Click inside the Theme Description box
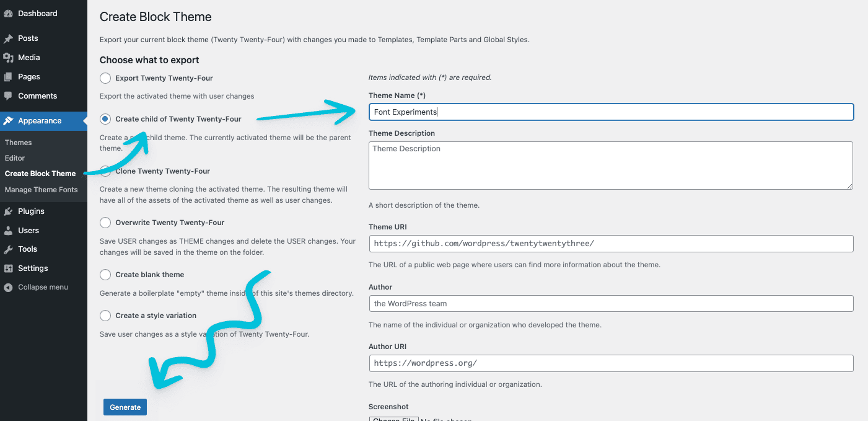The width and height of the screenshot is (868, 421). (610, 164)
